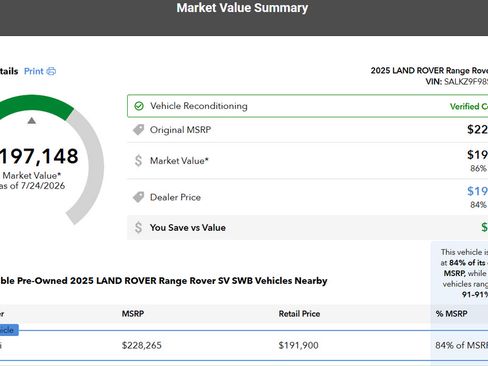The height and width of the screenshot is (366, 488).
Task: Click the Market Value* row label
Action: [x=179, y=161]
